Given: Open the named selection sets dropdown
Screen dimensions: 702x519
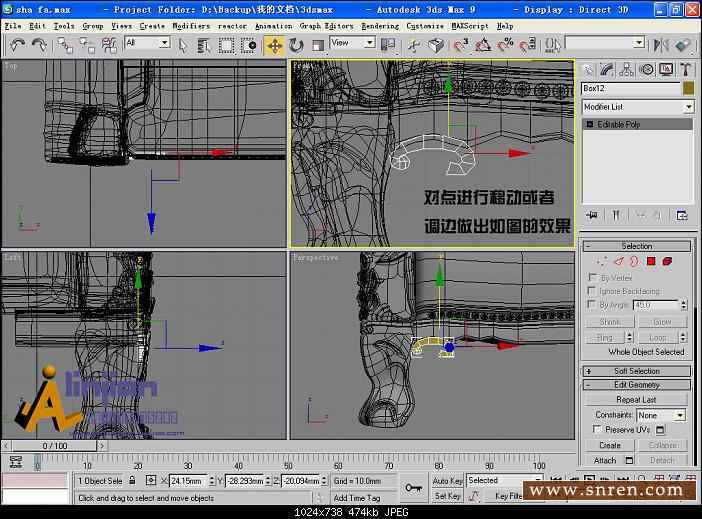Looking at the screenshot, I should (605, 43).
